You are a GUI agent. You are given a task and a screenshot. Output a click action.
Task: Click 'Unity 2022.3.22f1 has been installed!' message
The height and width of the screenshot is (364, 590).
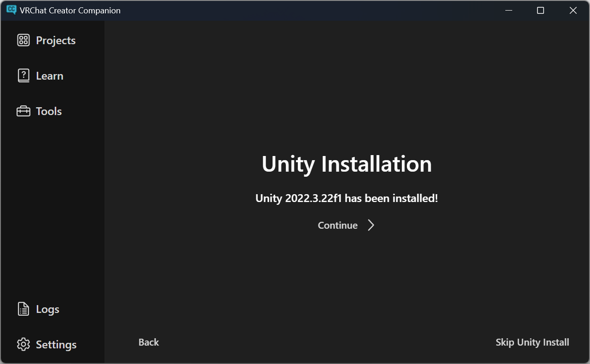tap(347, 198)
